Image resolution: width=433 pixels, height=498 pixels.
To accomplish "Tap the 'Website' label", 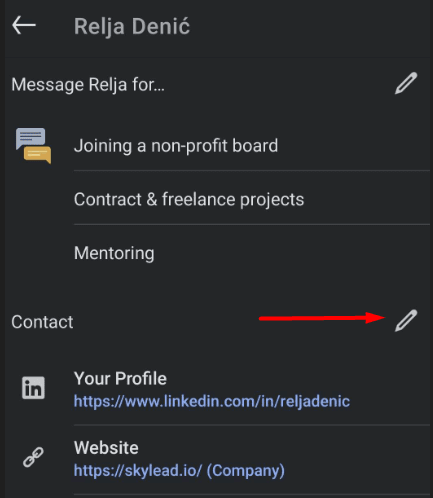I will click(x=106, y=448).
